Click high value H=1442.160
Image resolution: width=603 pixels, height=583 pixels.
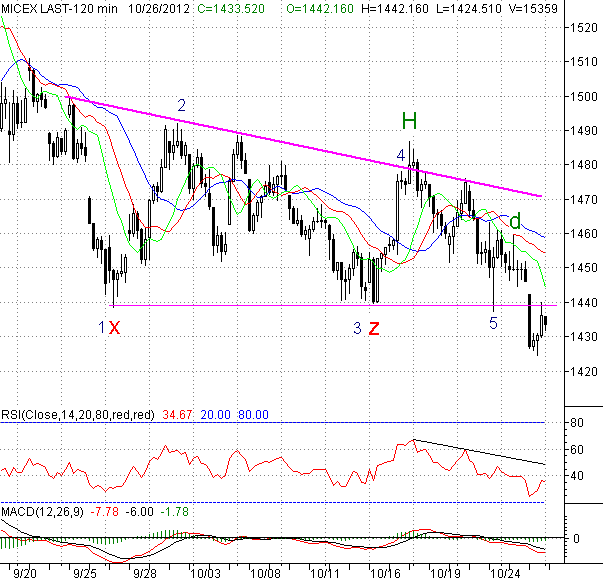click(395, 8)
